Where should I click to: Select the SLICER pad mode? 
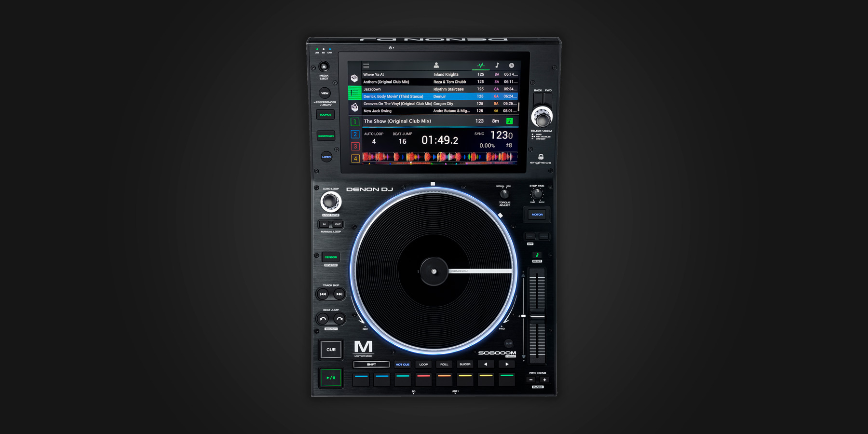click(465, 364)
